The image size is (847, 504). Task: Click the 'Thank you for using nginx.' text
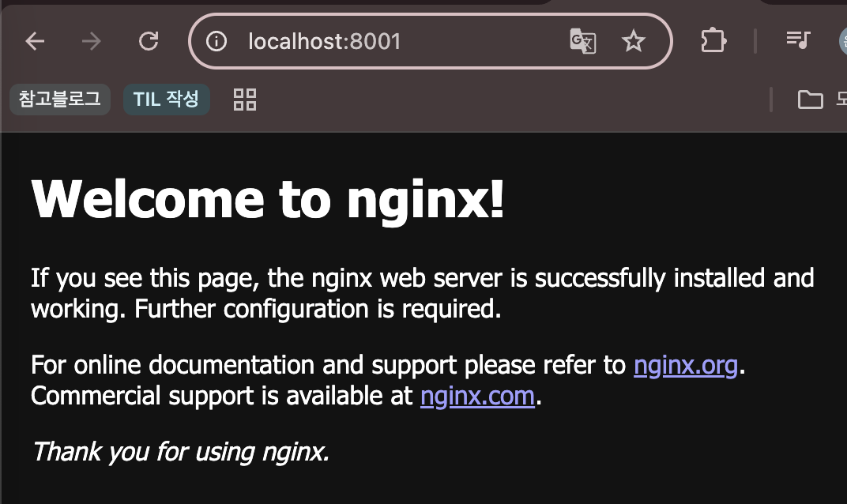pos(180,452)
